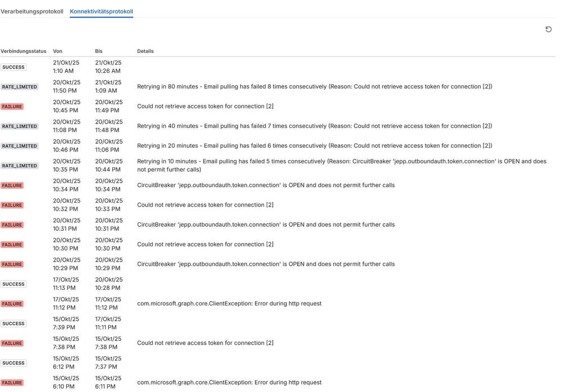Click Von value 20/Okt/25 11:50 PM
The image size is (561, 392).
point(67,86)
